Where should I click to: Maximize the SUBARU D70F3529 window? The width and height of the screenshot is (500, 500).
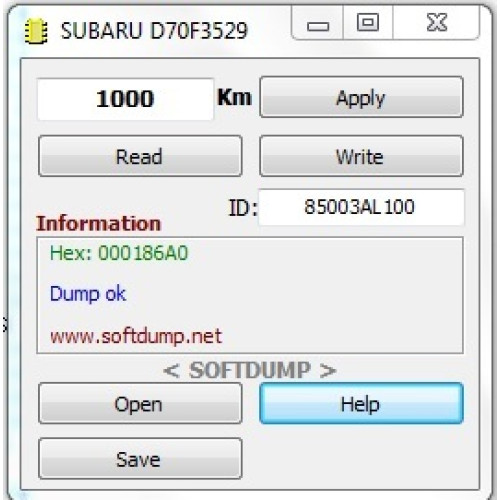368,24
